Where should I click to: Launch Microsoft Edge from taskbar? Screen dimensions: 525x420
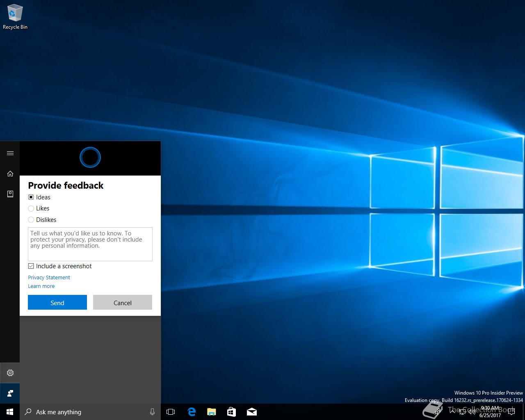pos(191,412)
